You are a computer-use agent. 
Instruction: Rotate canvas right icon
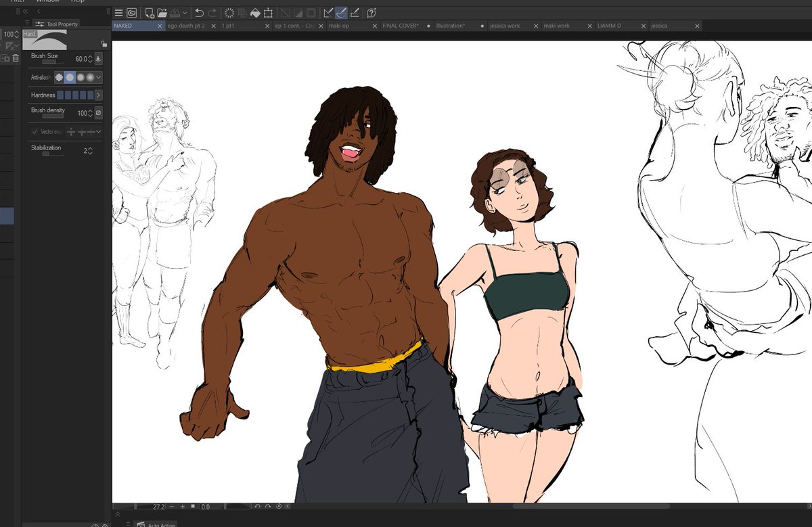coord(268,506)
